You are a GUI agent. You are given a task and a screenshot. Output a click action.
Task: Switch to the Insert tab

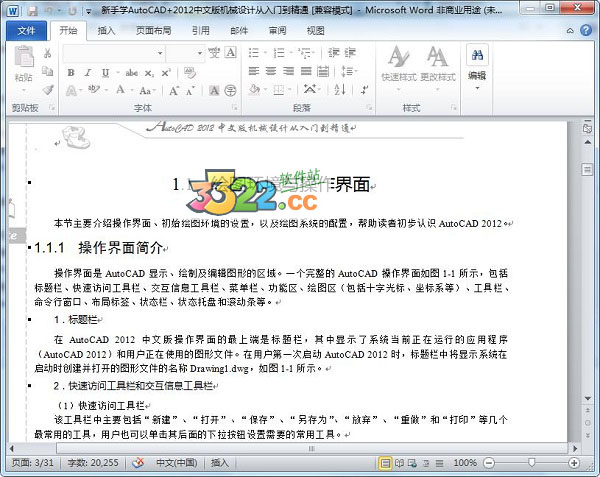106,31
